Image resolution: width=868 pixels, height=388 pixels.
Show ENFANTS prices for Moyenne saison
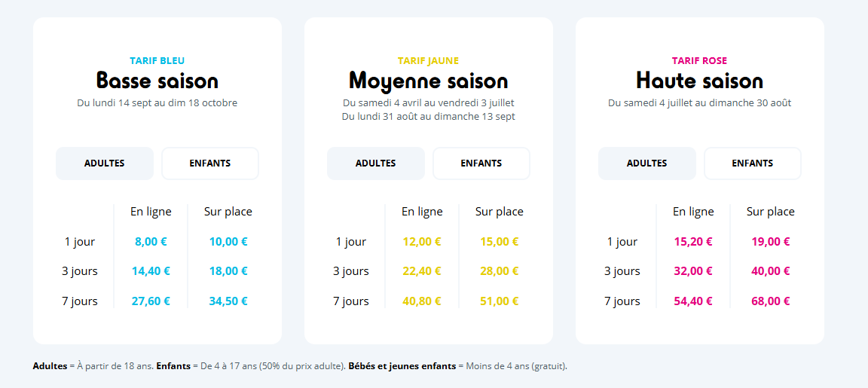pyautogui.click(x=481, y=163)
